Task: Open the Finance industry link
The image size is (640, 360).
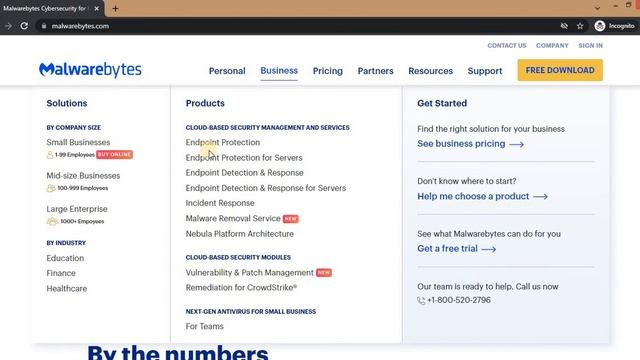Action: pyautogui.click(x=61, y=273)
